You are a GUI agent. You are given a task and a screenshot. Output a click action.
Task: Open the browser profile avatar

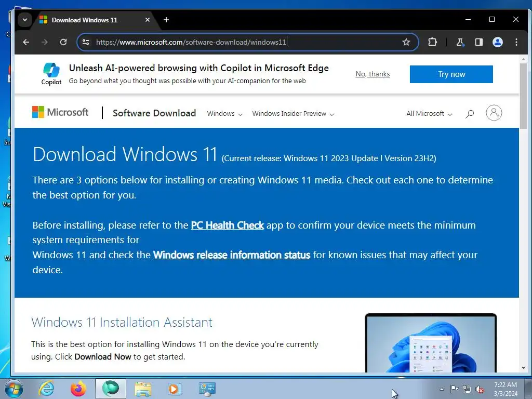[497, 42]
